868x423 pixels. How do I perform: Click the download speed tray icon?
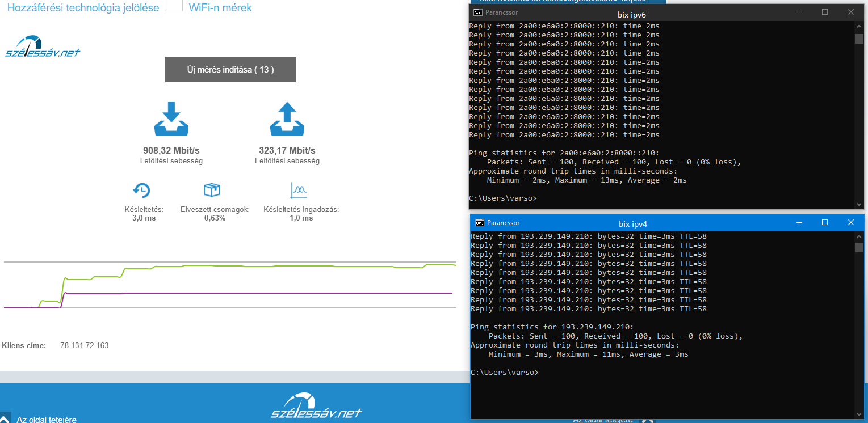[171, 119]
